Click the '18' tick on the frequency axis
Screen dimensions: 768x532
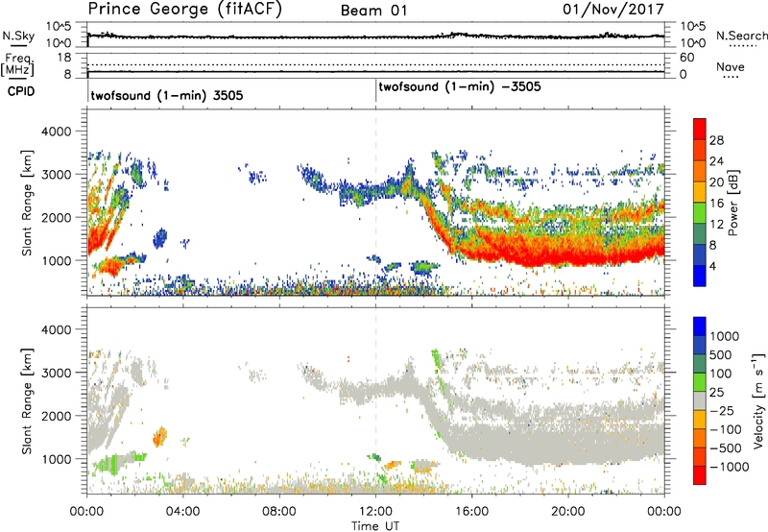64,58
